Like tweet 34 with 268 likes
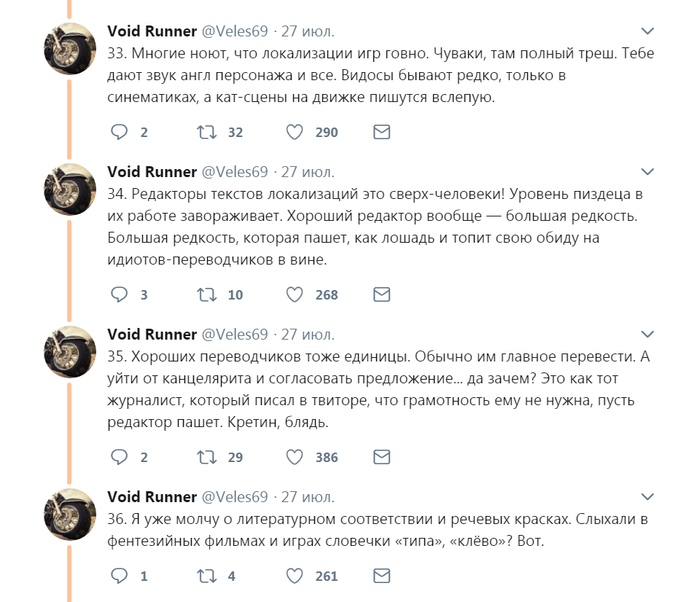The height and width of the screenshot is (602, 700). pos(295,295)
